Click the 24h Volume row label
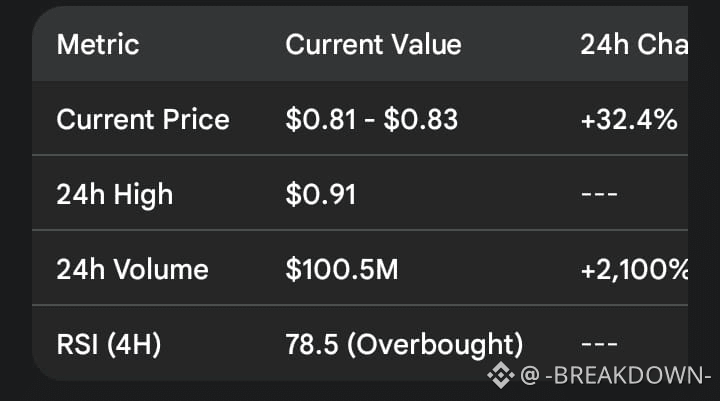This screenshot has height=401, width=720. tap(132, 269)
